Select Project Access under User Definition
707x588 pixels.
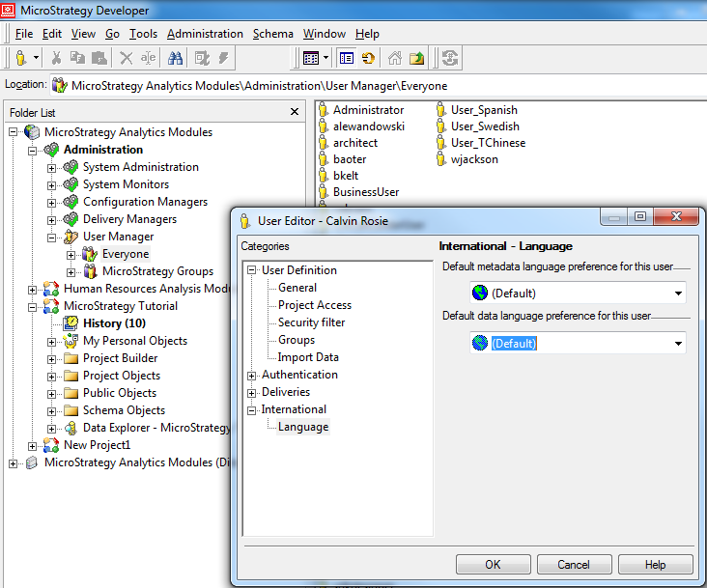pyautogui.click(x=315, y=305)
